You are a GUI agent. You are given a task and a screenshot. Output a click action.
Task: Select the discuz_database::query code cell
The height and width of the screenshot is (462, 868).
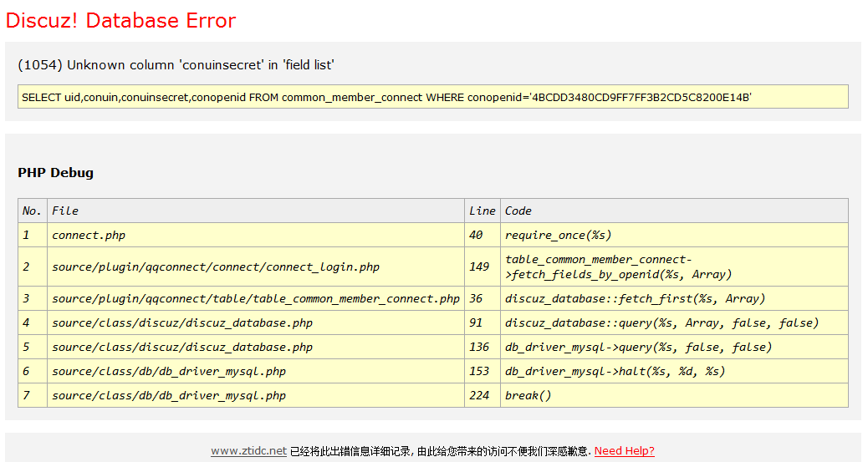coord(674,323)
